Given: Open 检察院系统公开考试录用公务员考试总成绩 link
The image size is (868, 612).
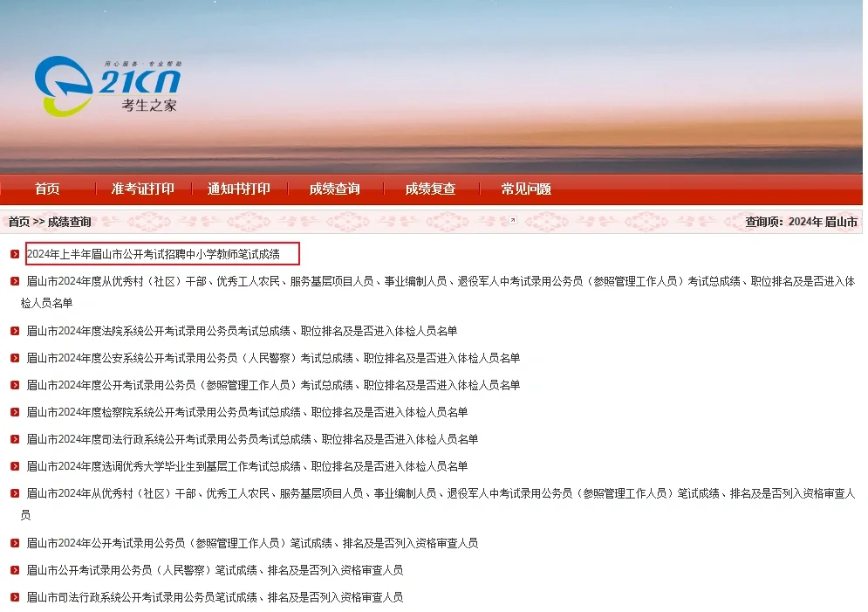Looking at the screenshot, I should click(x=247, y=412).
